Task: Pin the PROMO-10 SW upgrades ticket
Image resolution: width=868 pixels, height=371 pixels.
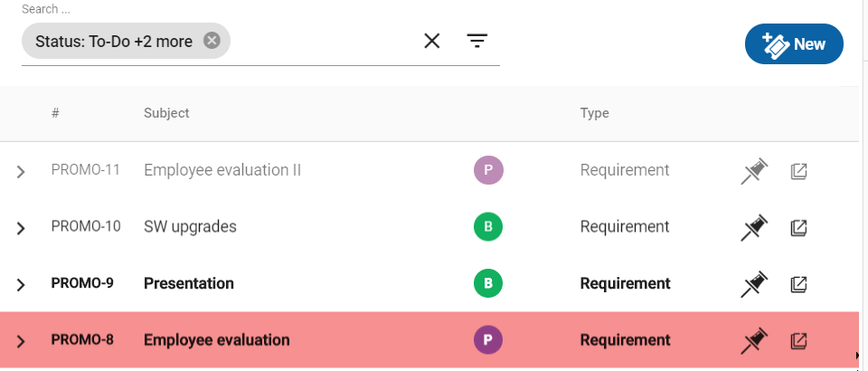Action: click(754, 228)
